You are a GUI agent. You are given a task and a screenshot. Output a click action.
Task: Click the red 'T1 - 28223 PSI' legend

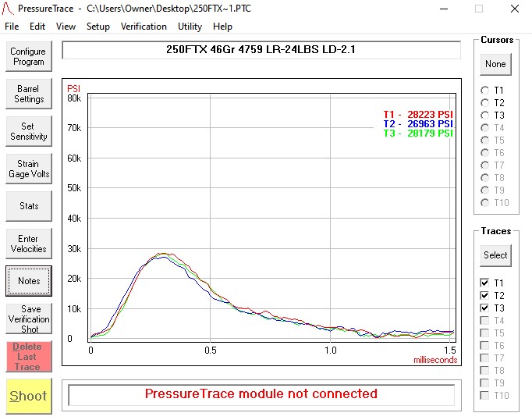click(x=418, y=115)
